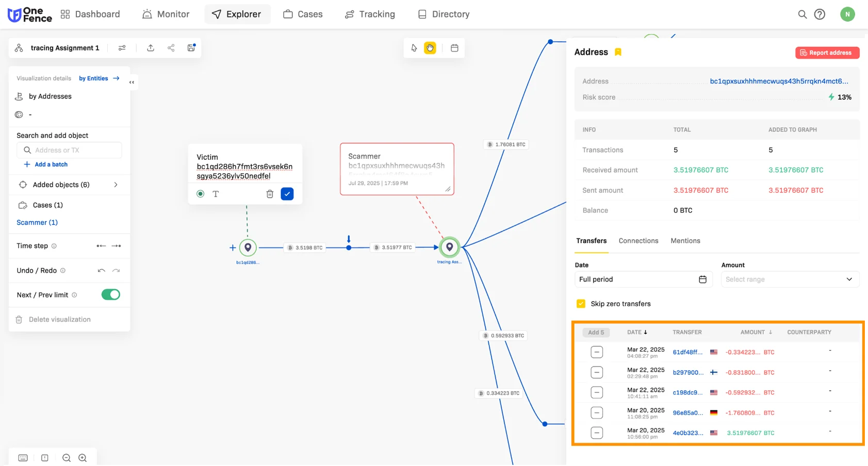Click the Add a batch link
This screenshot has width=868, height=466.
(46, 164)
